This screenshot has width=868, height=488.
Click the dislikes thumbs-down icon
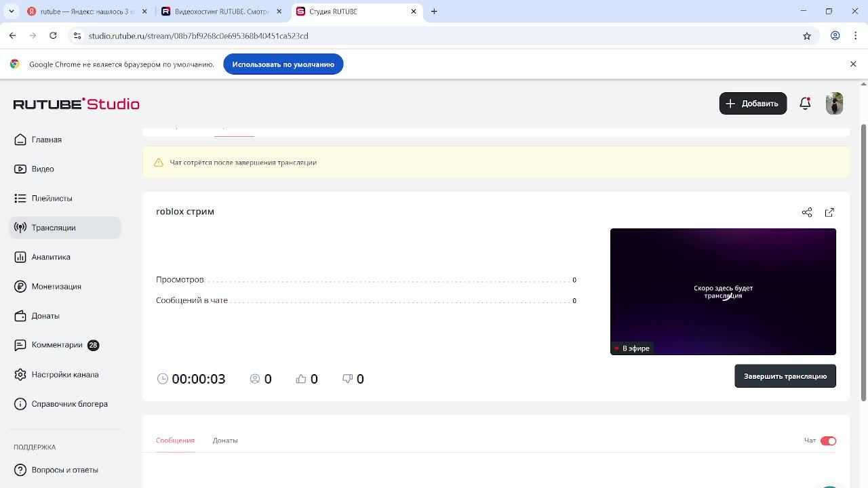pyautogui.click(x=347, y=379)
